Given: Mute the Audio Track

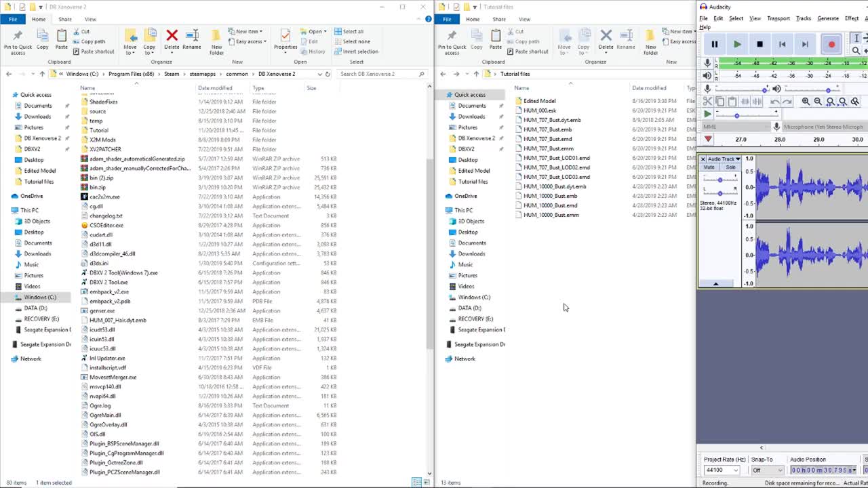Looking at the screenshot, I should (x=709, y=167).
